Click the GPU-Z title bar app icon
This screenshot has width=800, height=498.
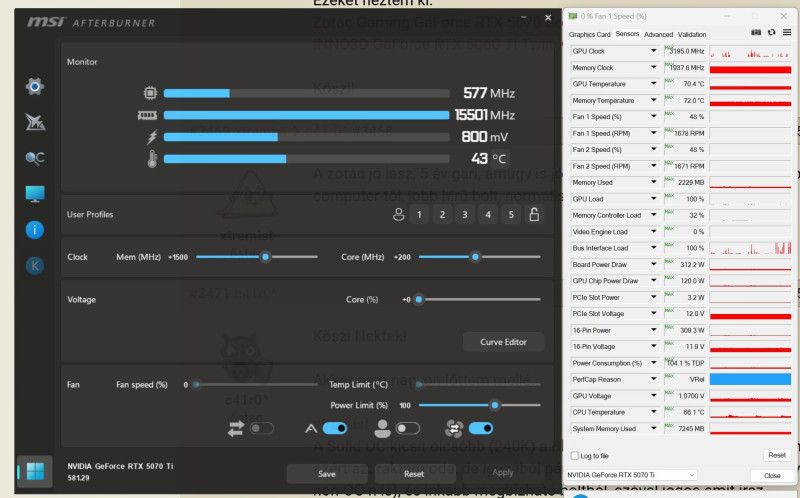click(573, 16)
